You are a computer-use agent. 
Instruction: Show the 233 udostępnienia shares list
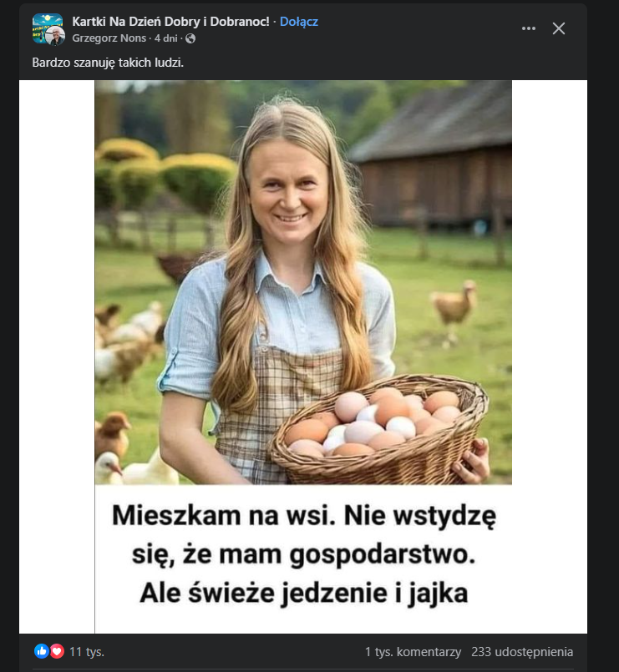pyautogui.click(x=522, y=651)
